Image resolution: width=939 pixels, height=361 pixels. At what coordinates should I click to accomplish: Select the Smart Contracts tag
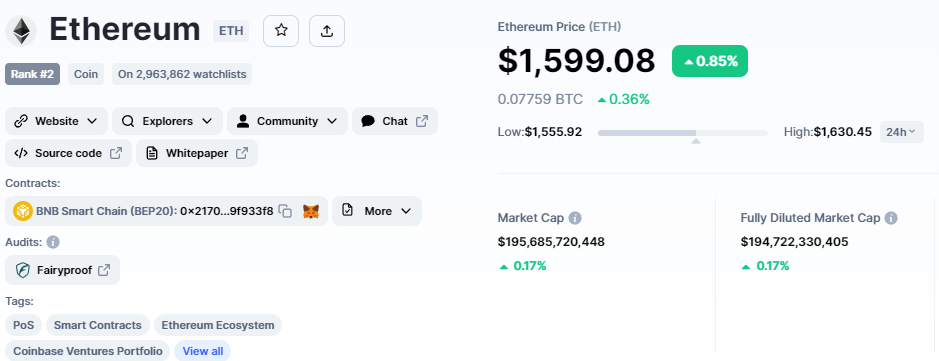tap(98, 325)
